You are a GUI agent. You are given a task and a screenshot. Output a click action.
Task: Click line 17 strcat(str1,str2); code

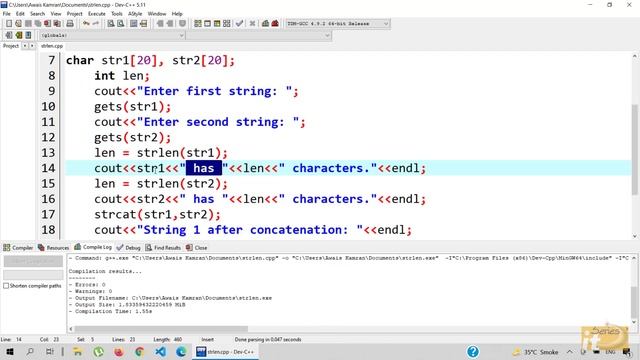157,214
